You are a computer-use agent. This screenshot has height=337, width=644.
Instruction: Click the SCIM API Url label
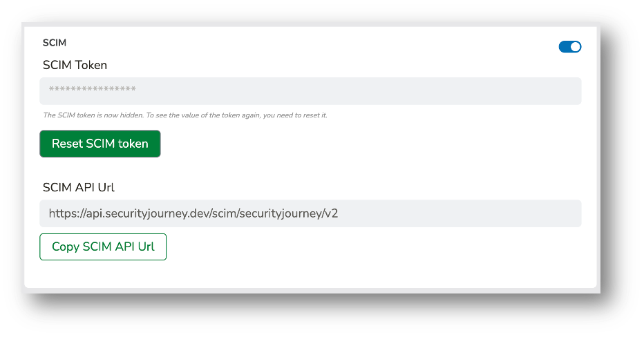(x=79, y=187)
